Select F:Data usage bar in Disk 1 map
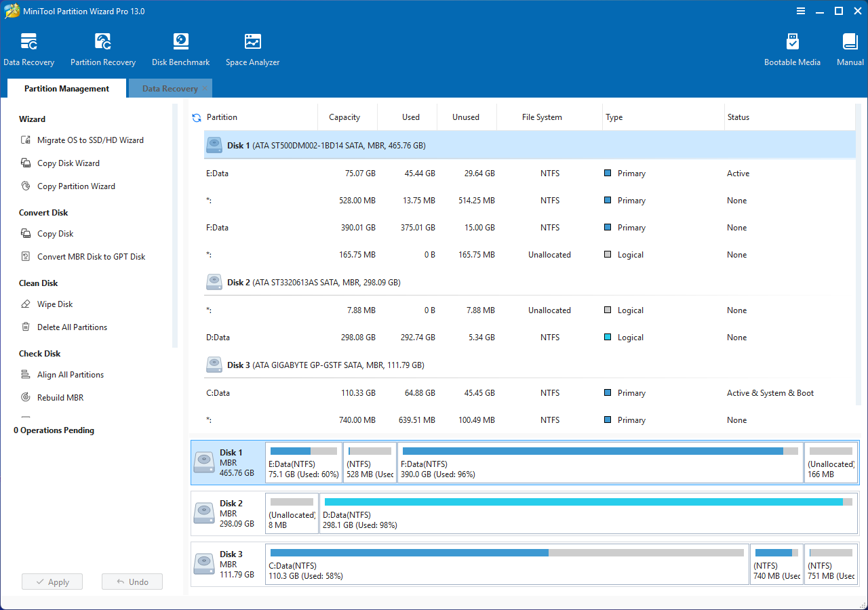The height and width of the screenshot is (610, 868). point(600,451)
